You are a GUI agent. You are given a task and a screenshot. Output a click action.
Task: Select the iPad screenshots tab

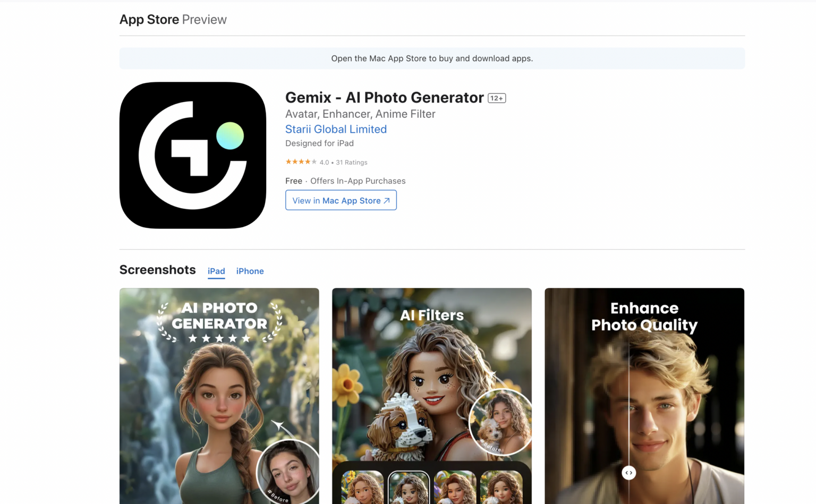[x=216, y=271]
